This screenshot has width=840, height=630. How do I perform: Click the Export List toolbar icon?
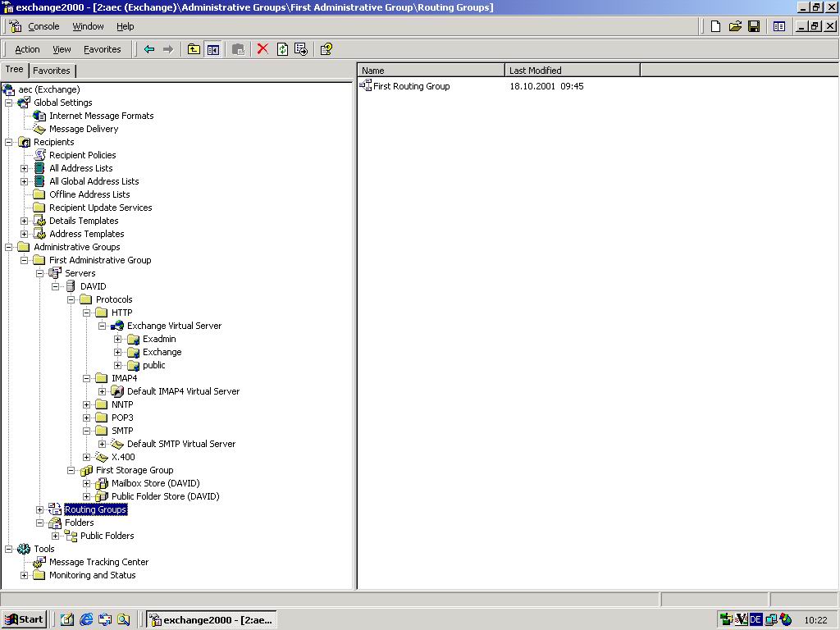[x=301, y=49]
